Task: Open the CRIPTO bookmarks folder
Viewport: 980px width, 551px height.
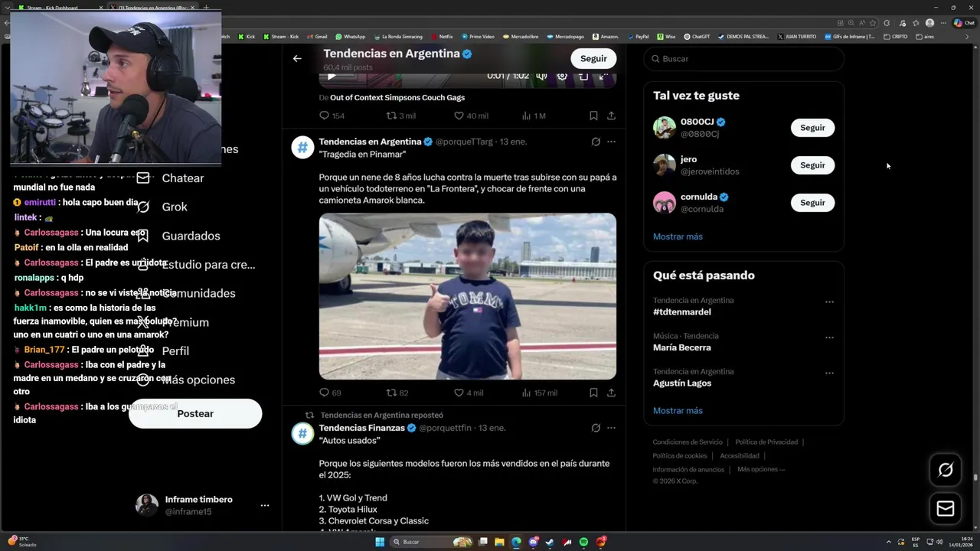Action: coord(896,37)
